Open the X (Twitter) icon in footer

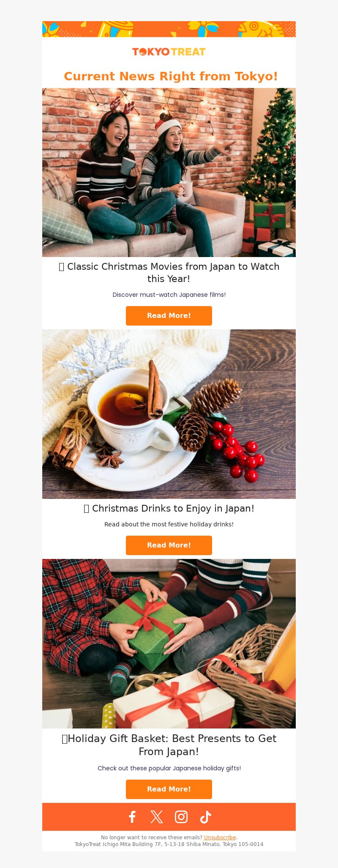157,817
